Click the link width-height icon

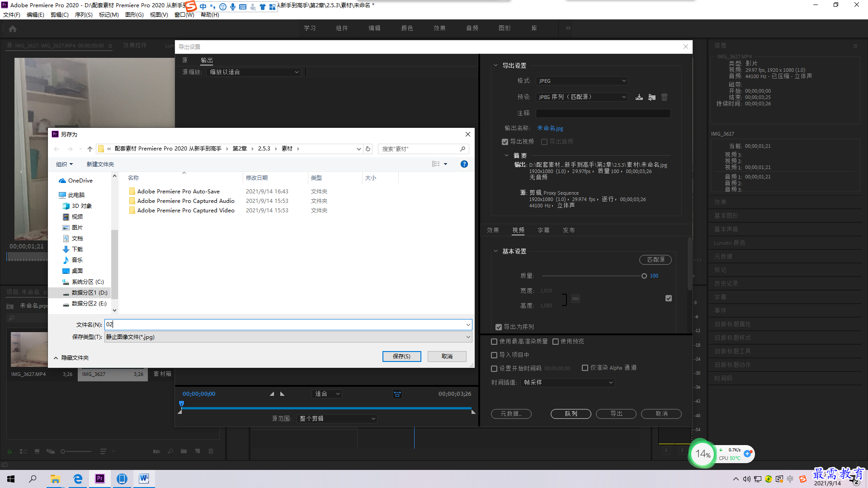click(575, 299)
